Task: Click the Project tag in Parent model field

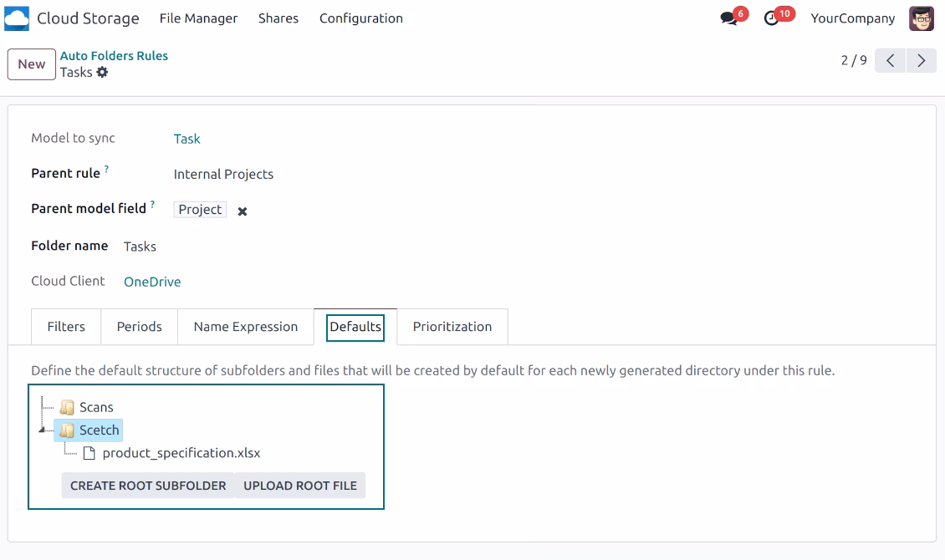Action: pyautogui.click(x=200, y=210)
